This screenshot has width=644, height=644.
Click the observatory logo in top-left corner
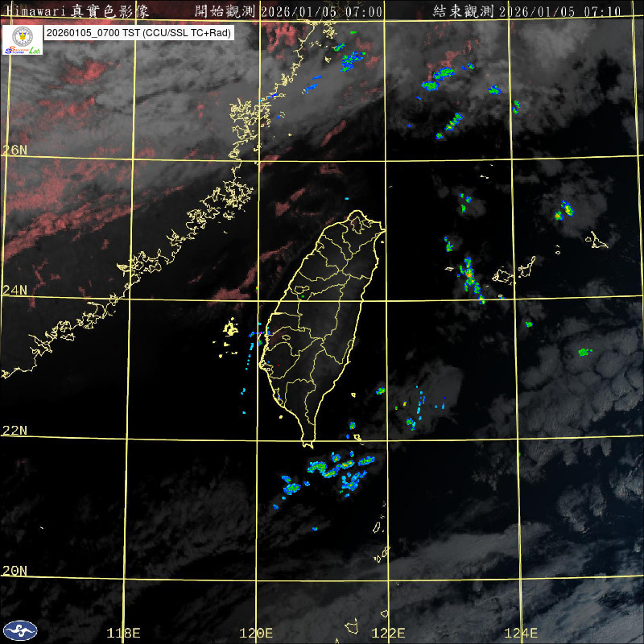pyautogui.click(x=23, y=40)
